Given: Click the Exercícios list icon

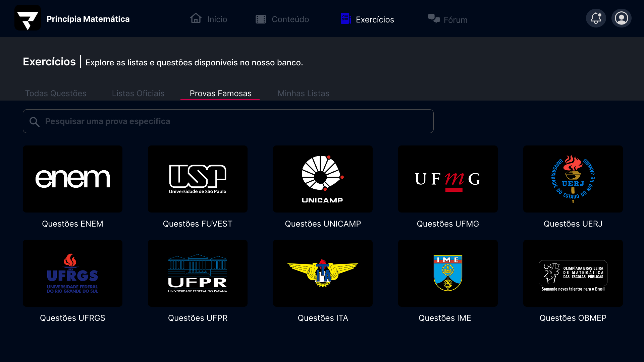Looking at the screenshot, I should [345, 18].
